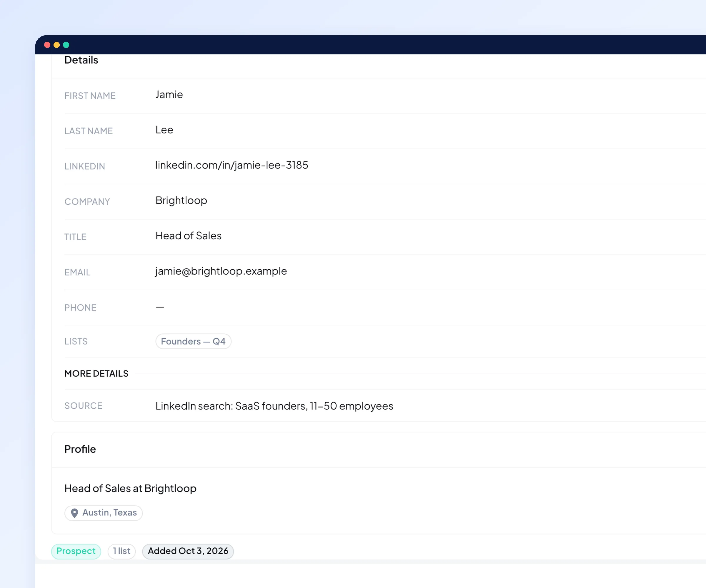
Task: Click the title value Head of Sales
Action: (188, 236)
